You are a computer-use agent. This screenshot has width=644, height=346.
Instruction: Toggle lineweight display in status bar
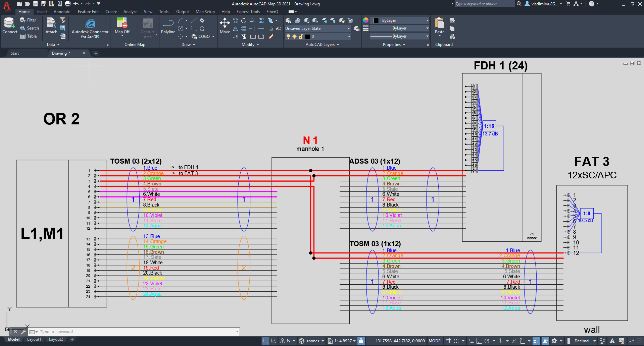click(x=536, y=341)
